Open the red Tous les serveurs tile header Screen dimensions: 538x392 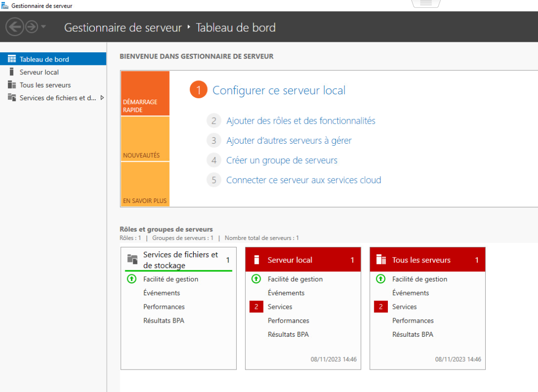428,260
